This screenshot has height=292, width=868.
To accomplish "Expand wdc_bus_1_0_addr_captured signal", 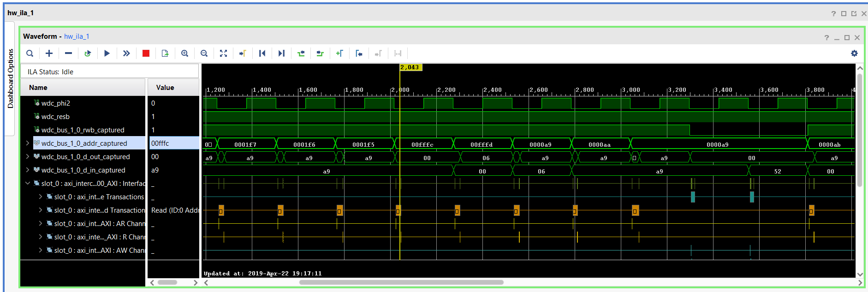I will tap(27, 143).
